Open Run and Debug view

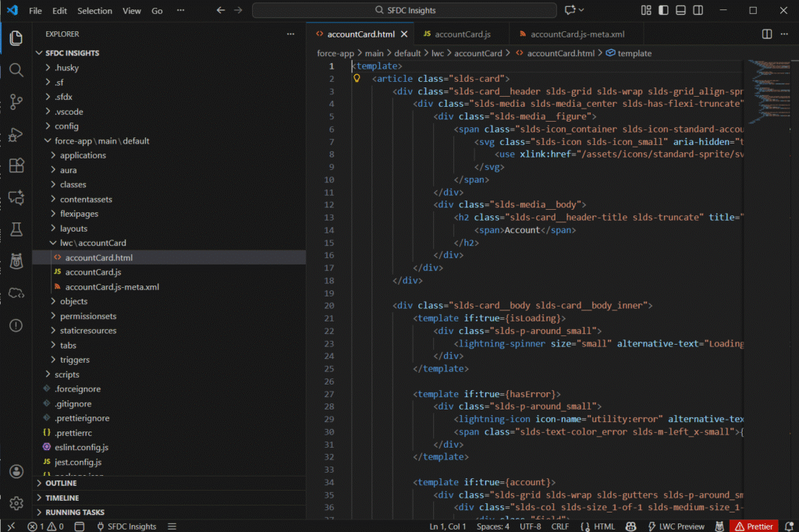click(16, 134)
